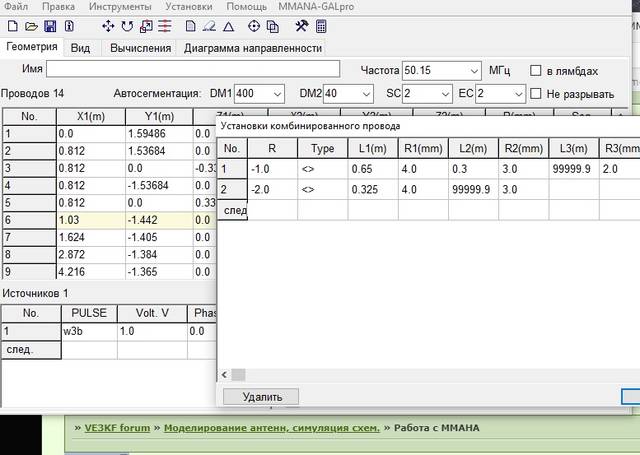Click the scale/resize squares icon

pos(146,27)
